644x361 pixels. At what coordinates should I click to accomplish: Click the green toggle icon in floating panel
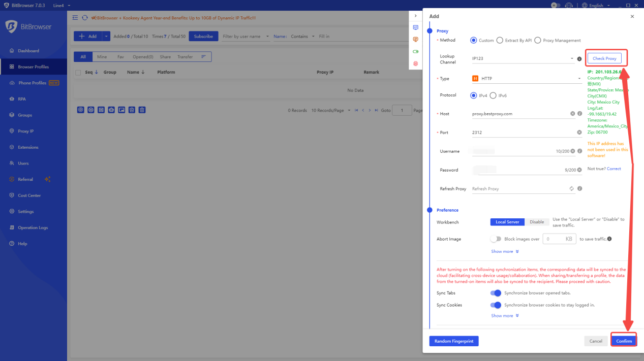(415, 51)
